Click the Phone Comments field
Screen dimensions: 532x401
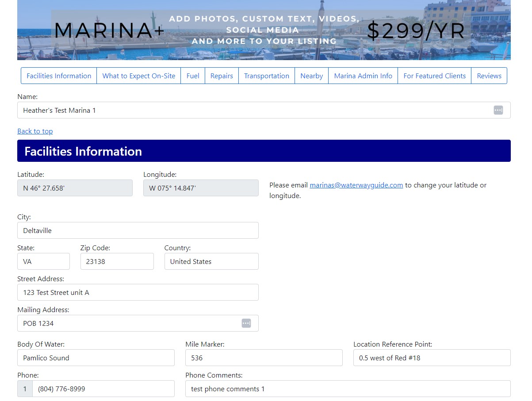pos(348,389)
